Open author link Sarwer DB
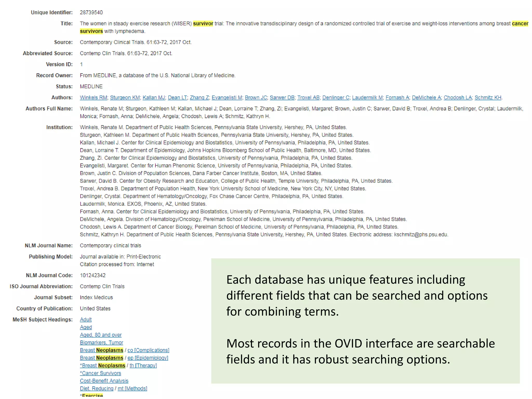This screenshot has height=399, width=532. (x=282, y=97)
